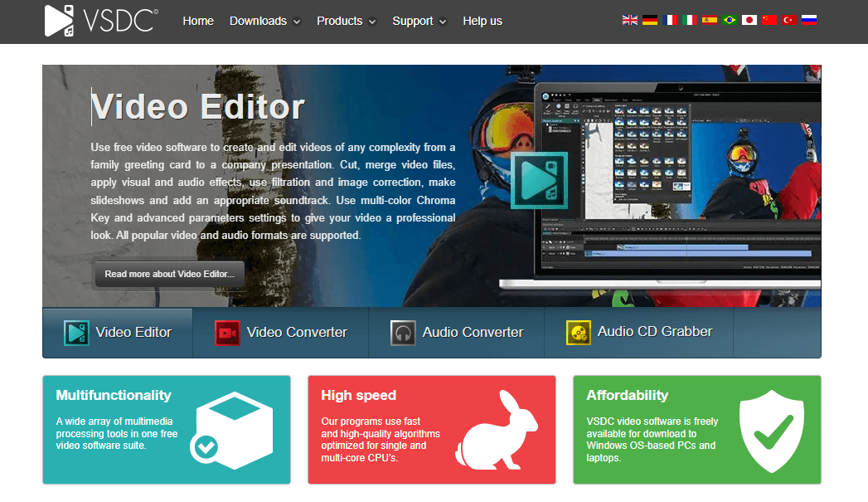Click the Multifunctionality heading
868x502 pixels.
coord(114,395)
